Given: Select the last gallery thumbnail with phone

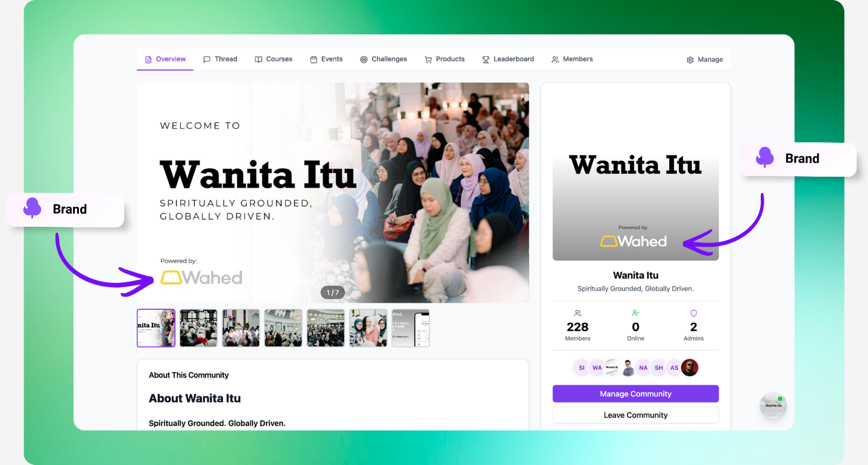Looking at the screenshot, I should point(410,328).
